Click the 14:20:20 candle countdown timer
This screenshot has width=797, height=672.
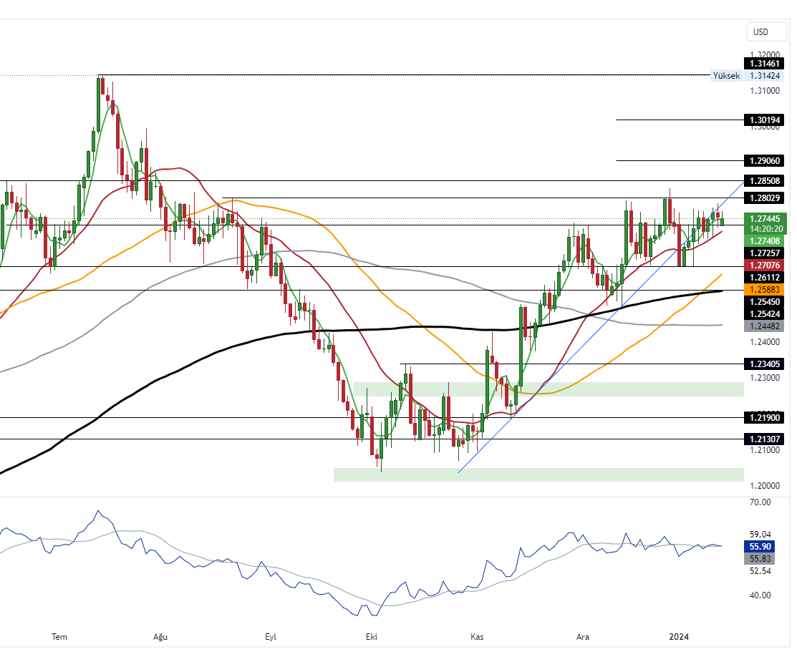click(765, 229)
